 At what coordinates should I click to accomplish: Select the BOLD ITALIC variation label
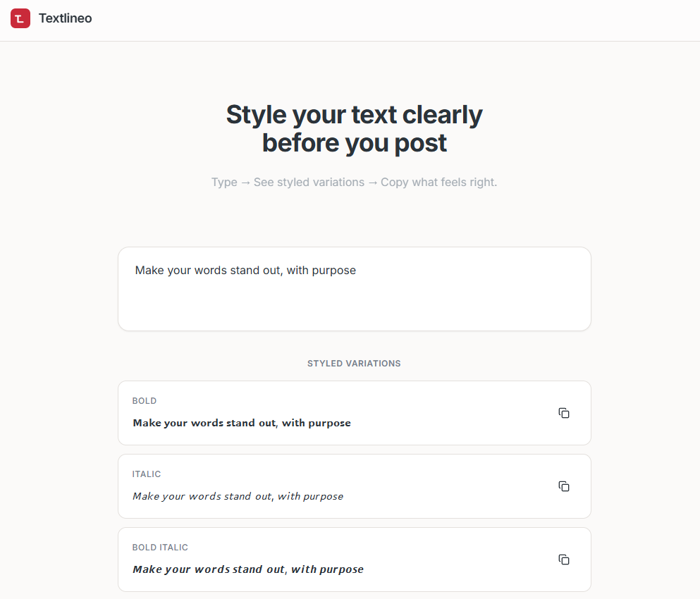coord(160,547)
